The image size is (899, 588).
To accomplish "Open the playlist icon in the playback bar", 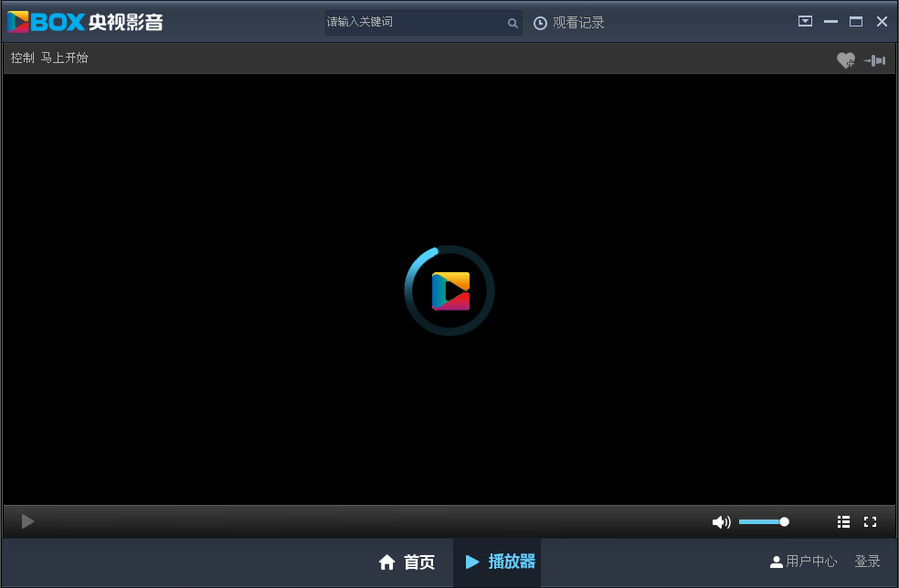I will point(843,521).
